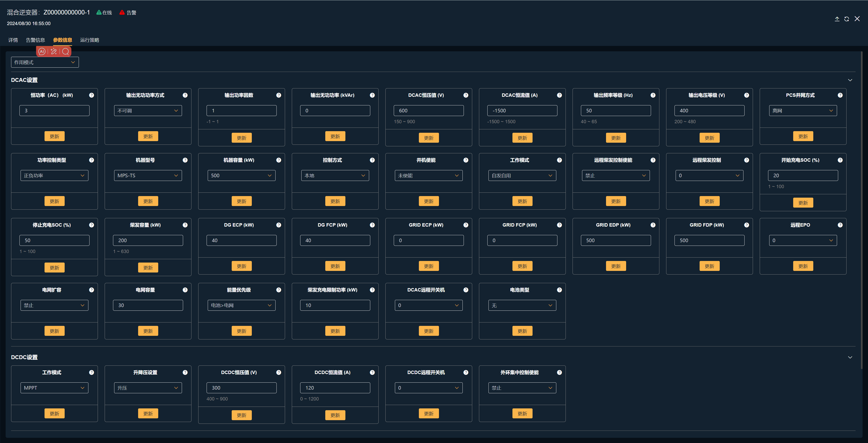Click 更新 under 机器容量 (kW)
Screen dimensions: 868x443
point(242,201)
